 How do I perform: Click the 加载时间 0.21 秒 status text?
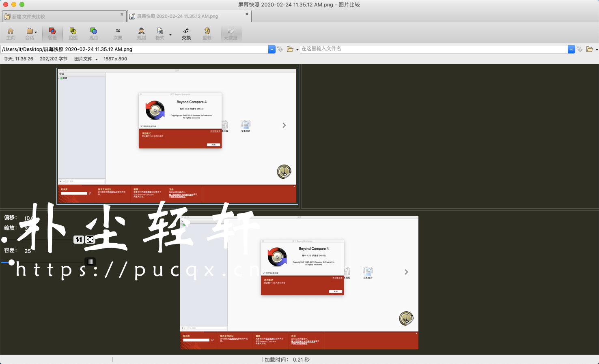coord(287,360)
